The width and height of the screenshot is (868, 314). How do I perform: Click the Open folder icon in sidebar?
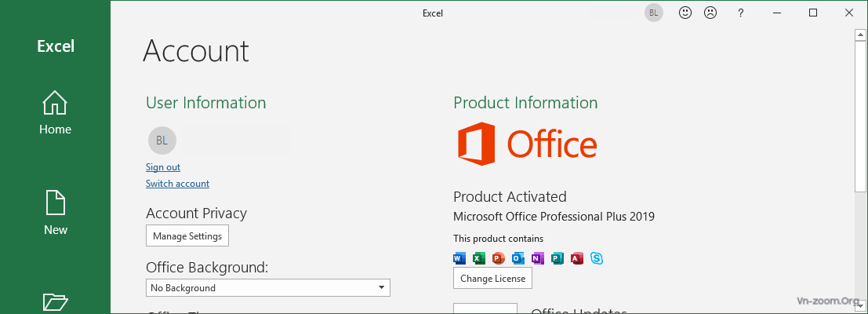56,301
